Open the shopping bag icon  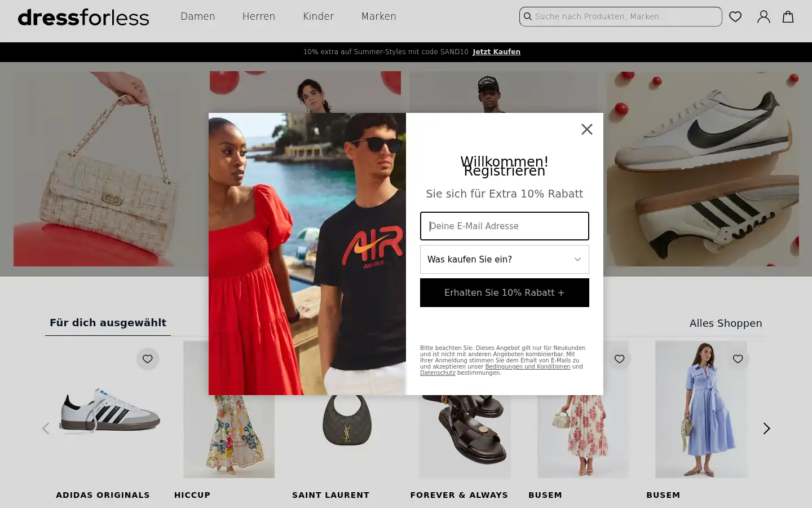[788, 16]
